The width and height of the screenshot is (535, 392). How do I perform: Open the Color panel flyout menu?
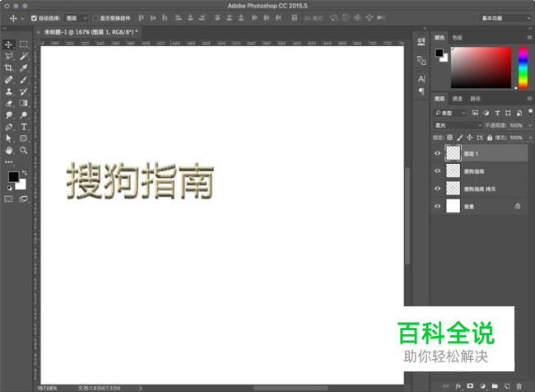529,38
